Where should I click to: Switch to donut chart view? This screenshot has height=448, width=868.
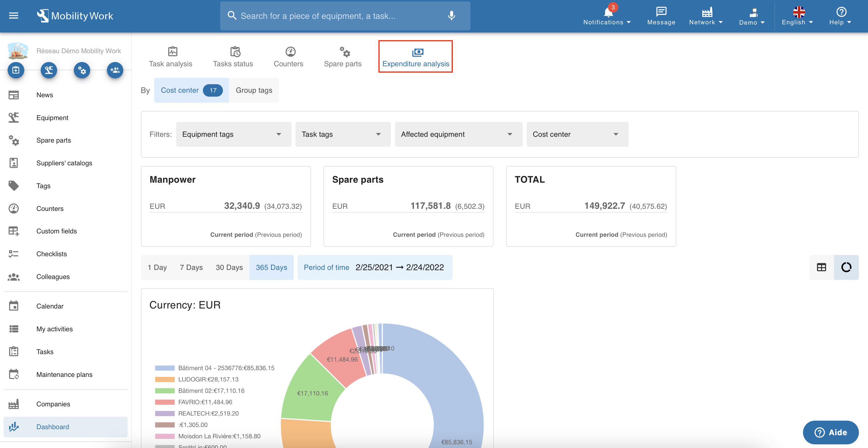point(846,267)
